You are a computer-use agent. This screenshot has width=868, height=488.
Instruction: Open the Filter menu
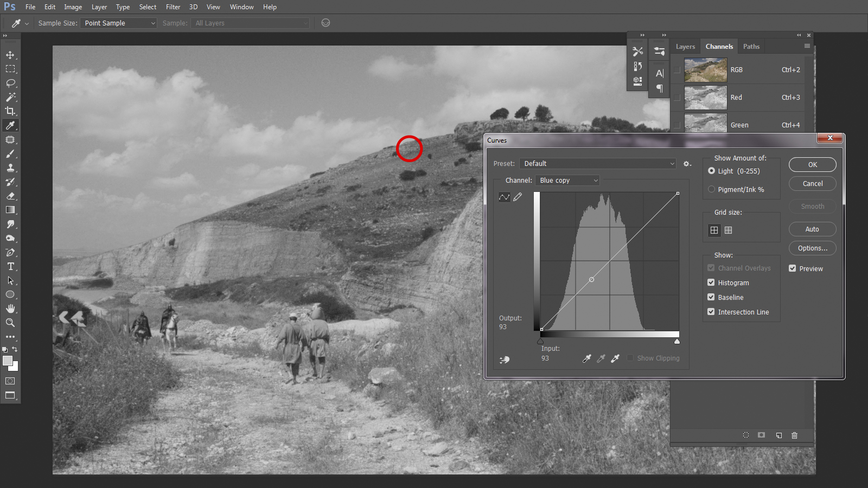tap(173, 7)
